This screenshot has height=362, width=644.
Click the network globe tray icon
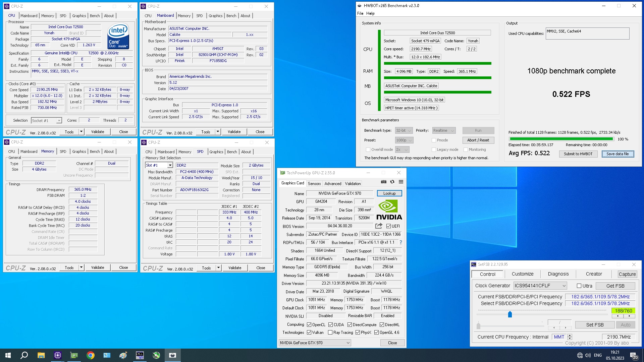580,355
